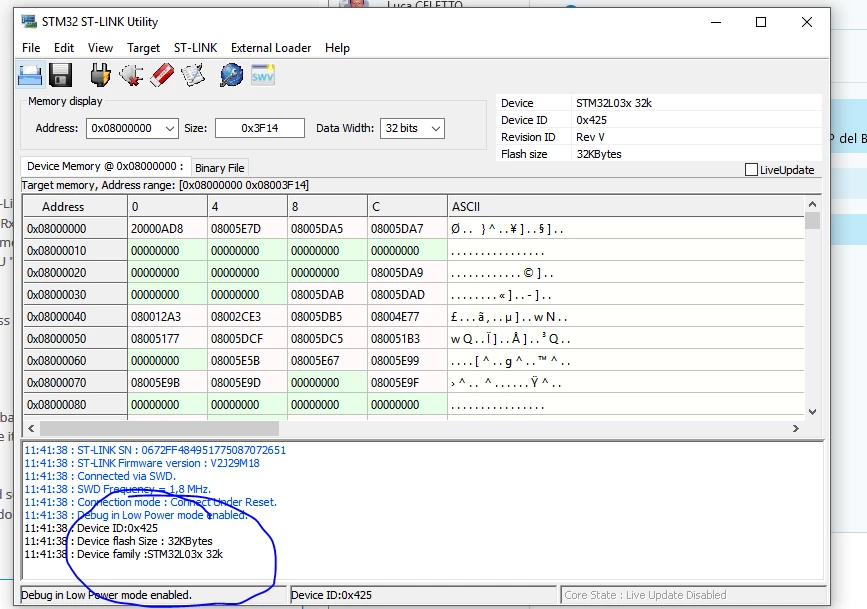This screenshot has height=609, width=867.
Task: Click the memory table scroll up arrow
Action: (x=812, y=204)
